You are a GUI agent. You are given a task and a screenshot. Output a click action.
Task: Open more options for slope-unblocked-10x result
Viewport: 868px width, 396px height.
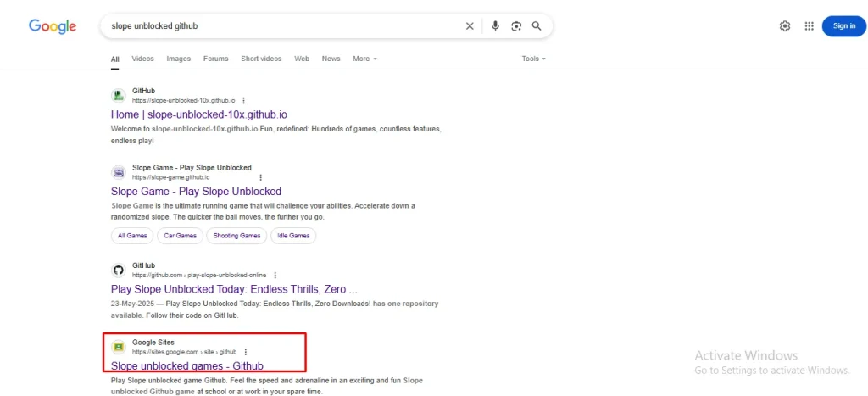[243, 101]
